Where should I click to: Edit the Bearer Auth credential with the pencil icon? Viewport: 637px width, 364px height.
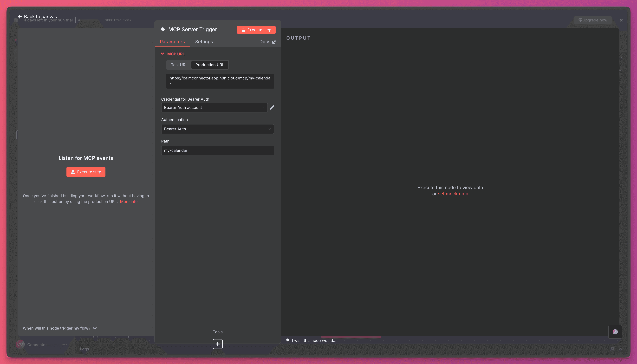point(272,108)
